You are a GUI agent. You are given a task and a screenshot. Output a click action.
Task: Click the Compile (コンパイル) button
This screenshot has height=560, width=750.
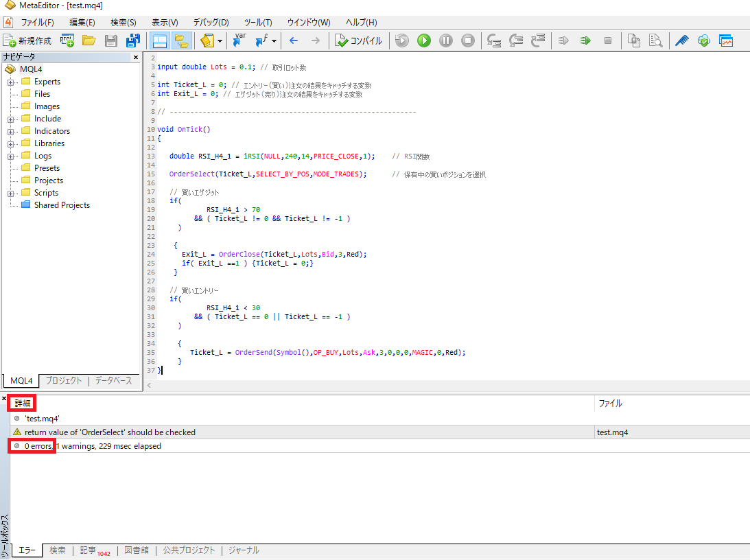tap(358, 40)
